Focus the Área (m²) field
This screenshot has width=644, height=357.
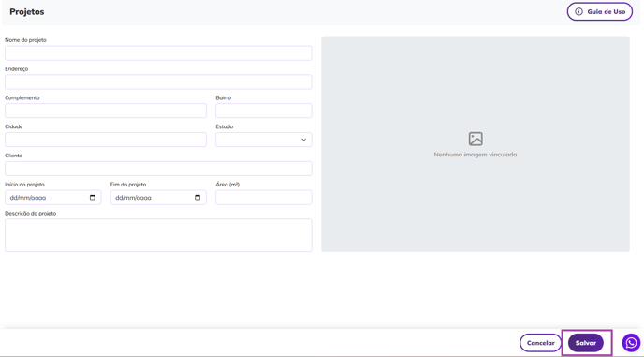coord(264,198)
